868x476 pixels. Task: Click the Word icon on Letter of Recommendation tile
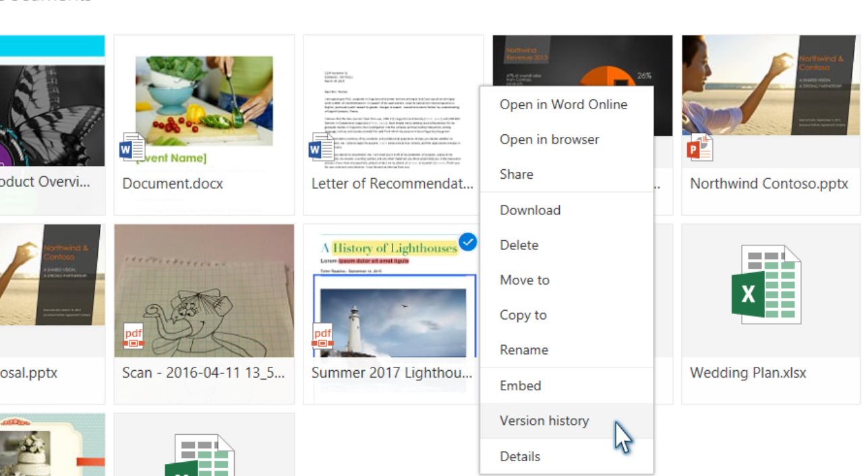coord(322,147)
